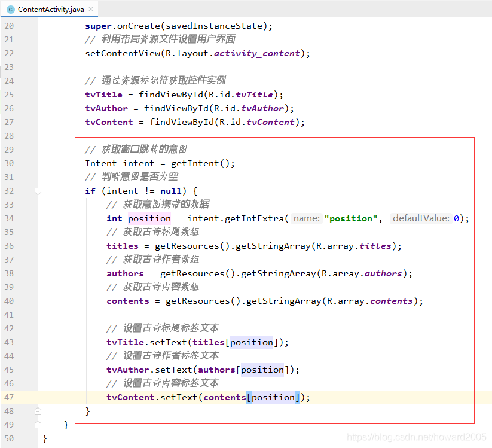Image resolution: width=492 pixels, height=448 pixels.
Task: Click line number 20 in gutter
Action: 9,26
